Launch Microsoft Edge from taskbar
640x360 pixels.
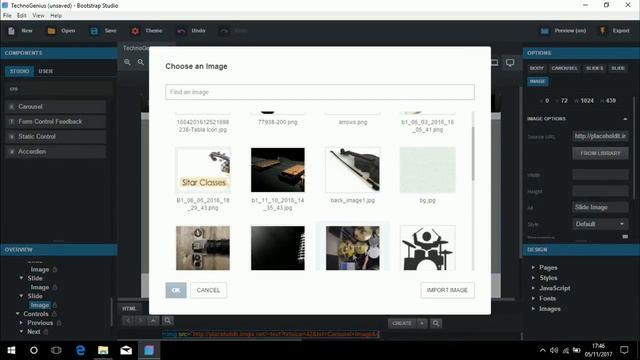click(x=80, y=350)
